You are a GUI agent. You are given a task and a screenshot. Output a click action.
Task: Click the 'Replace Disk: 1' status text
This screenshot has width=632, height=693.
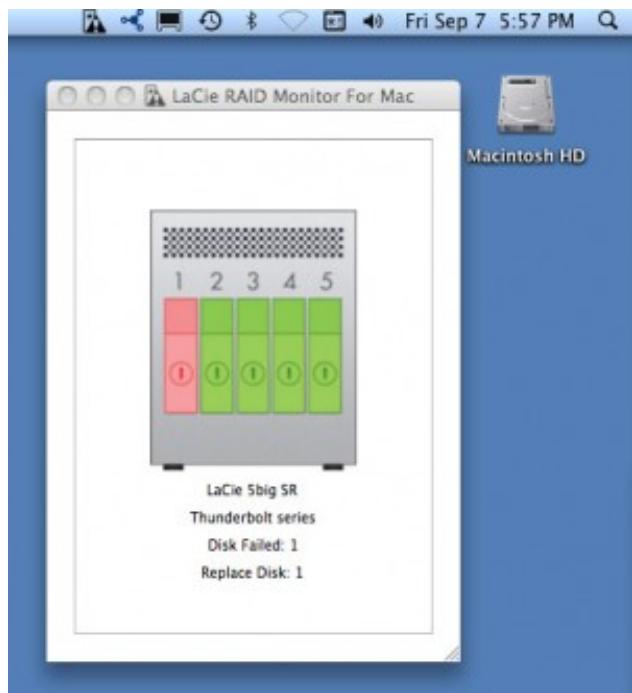(x=252, y=572)
